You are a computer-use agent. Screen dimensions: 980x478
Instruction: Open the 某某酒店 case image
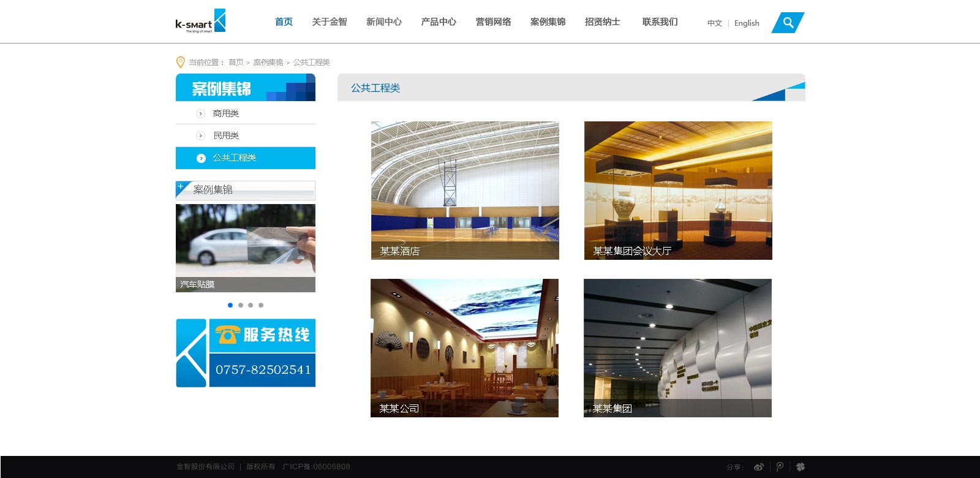coord(464,190)
